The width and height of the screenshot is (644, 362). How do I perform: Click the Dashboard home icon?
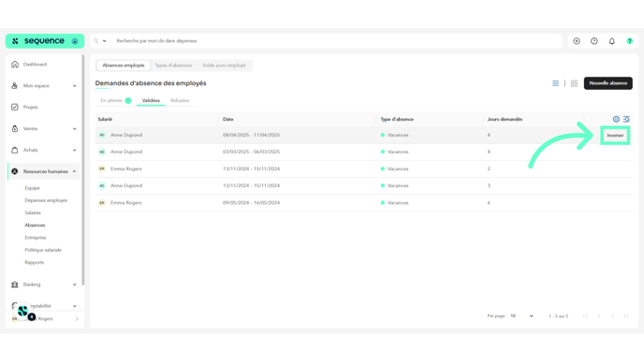pos(15,65)
